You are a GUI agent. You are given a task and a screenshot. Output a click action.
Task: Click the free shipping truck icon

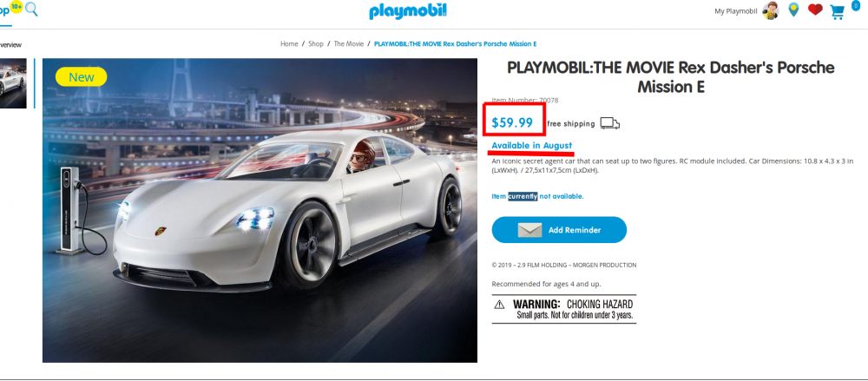coord(609,123)
